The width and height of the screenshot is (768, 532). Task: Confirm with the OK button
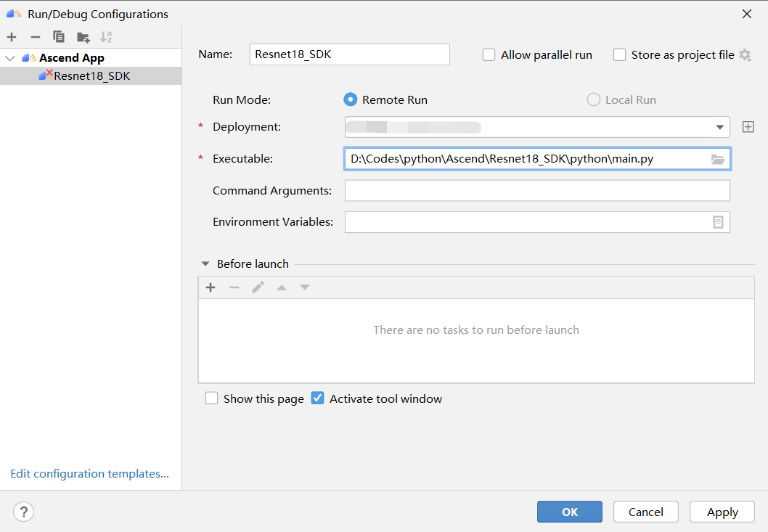point(570,512)
